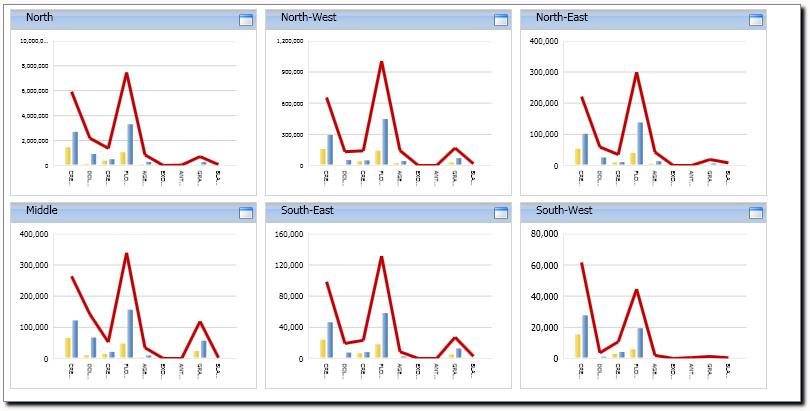810x411 pixels.
Task: Click the tallest blue bar in Middle chart
Action: point(130,334)
